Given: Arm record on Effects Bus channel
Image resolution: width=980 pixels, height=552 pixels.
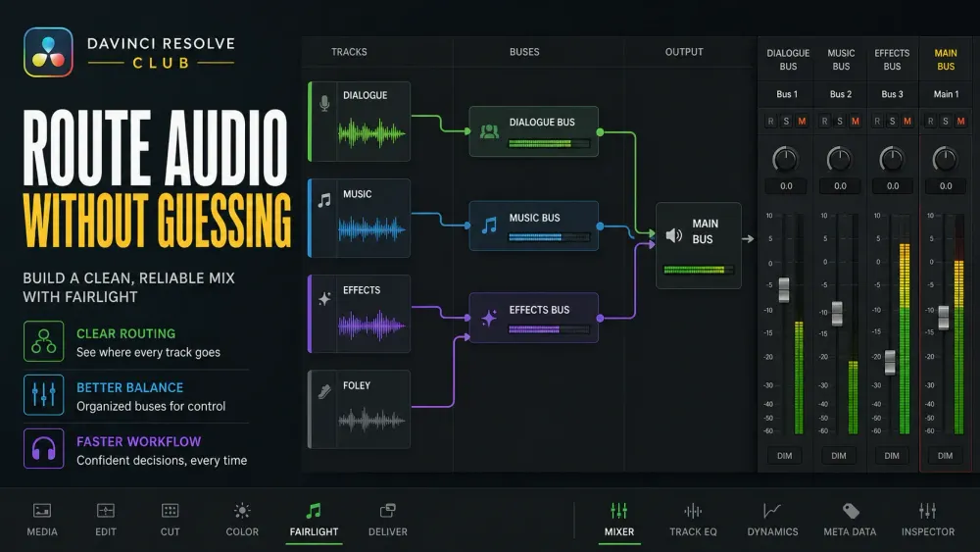Looking at the screenshot, I should [x=877, y=122].
